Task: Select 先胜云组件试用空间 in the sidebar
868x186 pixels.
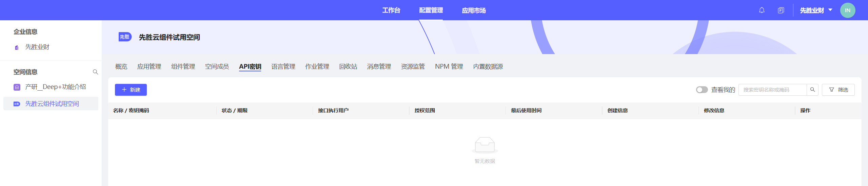Action: tap(52, 104)
